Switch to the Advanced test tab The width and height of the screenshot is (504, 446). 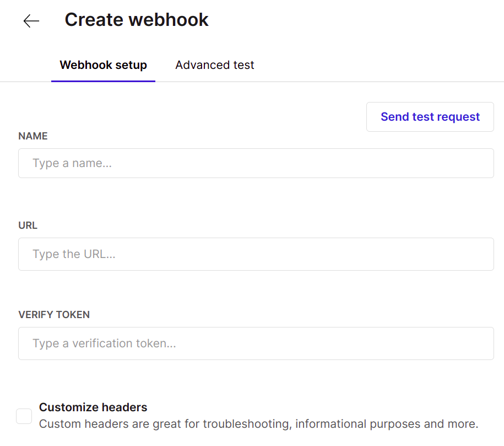(214, 65)
